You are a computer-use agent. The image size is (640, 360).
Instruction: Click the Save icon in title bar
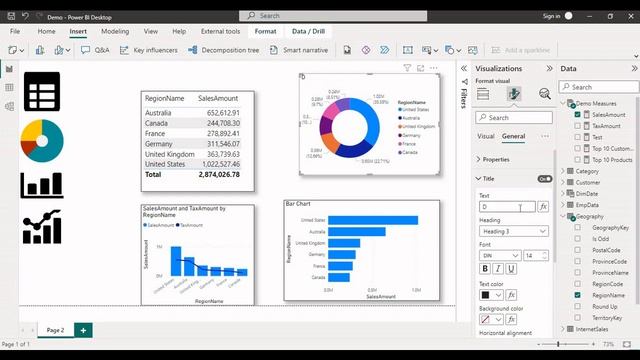point(11,16)
